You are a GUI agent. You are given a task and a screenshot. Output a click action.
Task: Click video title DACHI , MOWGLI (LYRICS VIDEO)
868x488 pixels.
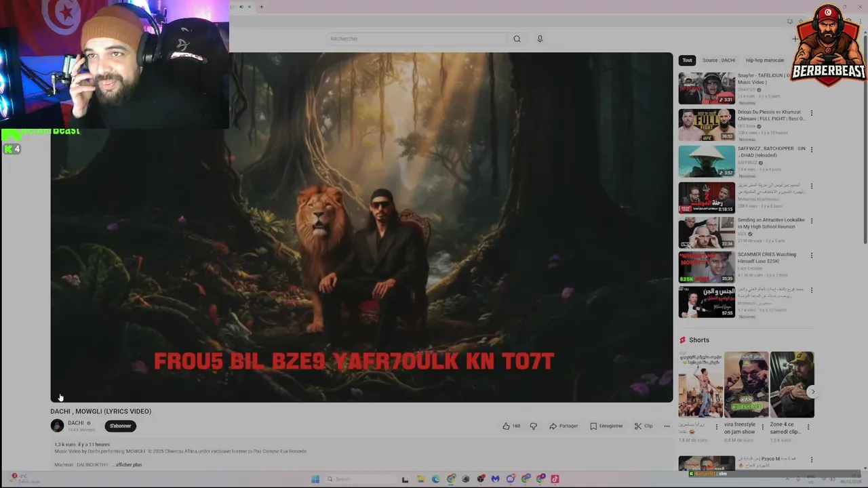pyautogui.click(x=101, y=411)
